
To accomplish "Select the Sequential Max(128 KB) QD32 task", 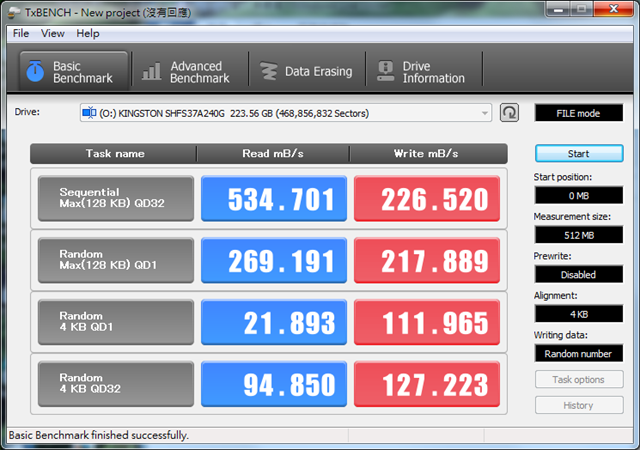I will click(x=116, y=198).
